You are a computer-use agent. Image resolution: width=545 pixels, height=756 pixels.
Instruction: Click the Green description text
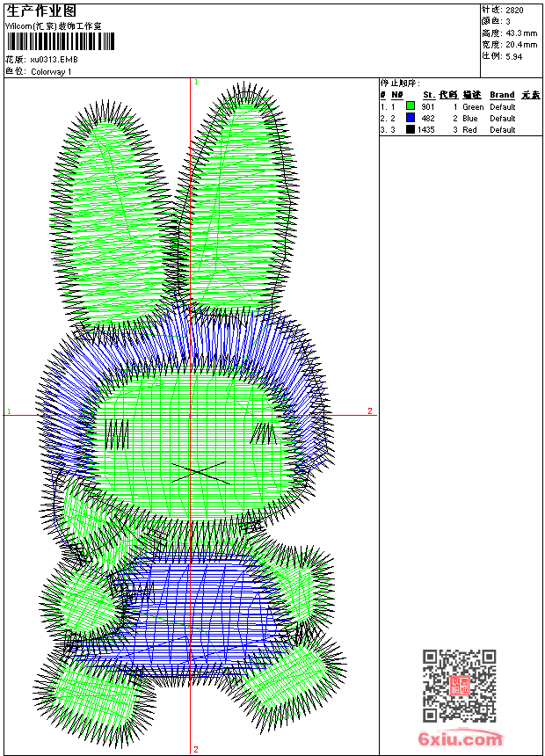tap(473, 107)
